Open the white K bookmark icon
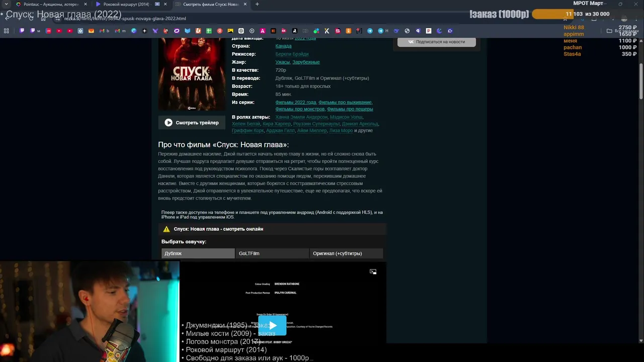 [327, 31]
